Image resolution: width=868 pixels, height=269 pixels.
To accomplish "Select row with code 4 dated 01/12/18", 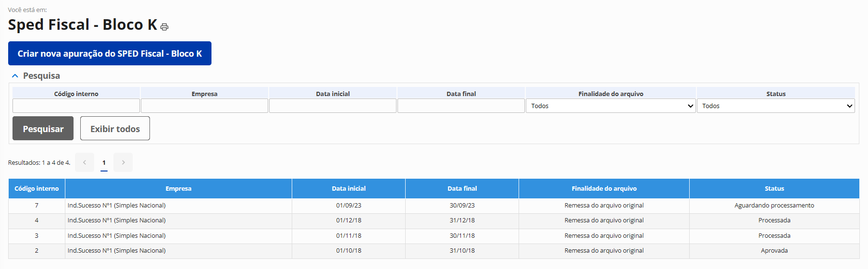I will click(37, 220).
